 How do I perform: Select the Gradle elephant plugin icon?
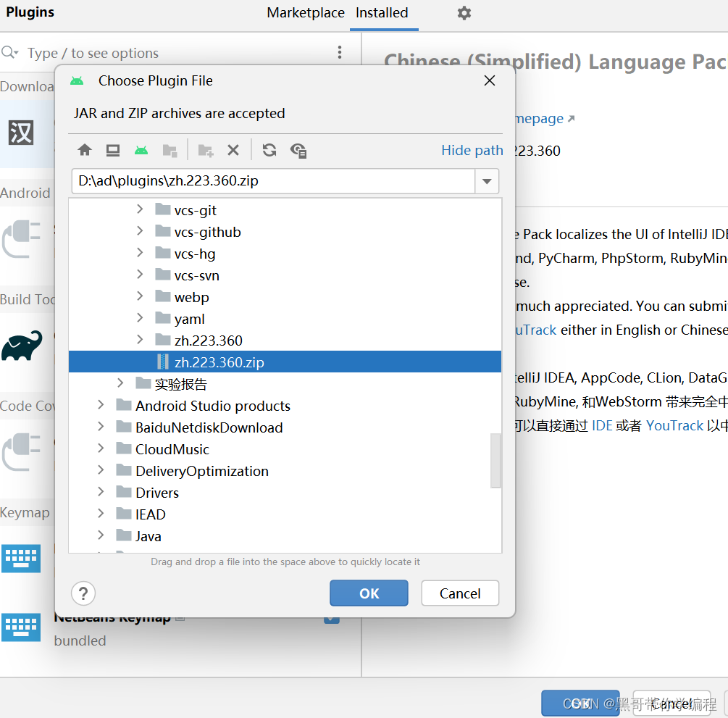tap(21, 345)
